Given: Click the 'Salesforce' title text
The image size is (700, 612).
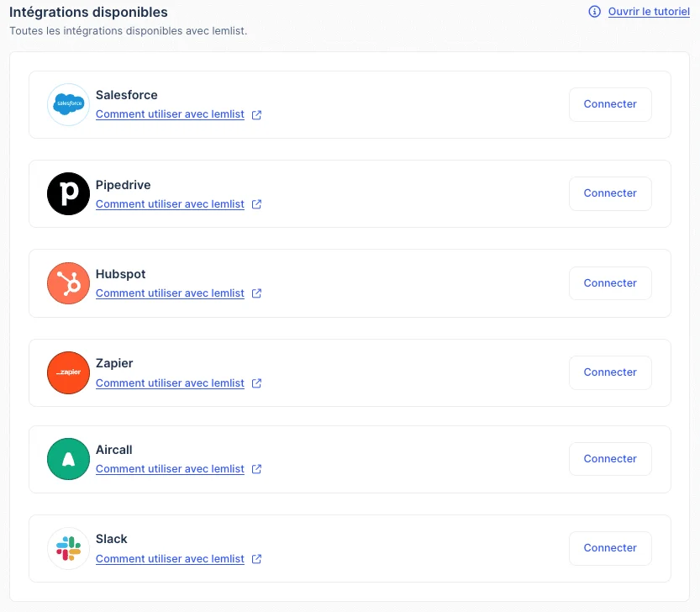Looking at the screenshot, I should click(x=126, y=95).
